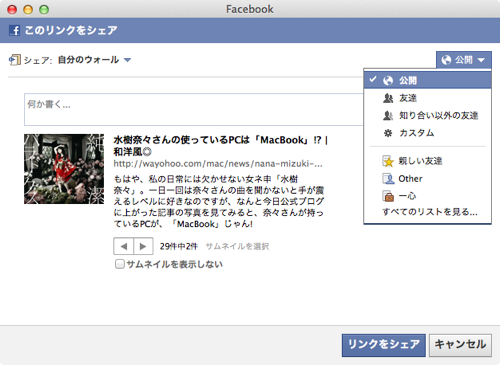Click the globe icon on 公開 menu row
The width and height of the screenshot is (500, 365).
[x=388, y=80]
